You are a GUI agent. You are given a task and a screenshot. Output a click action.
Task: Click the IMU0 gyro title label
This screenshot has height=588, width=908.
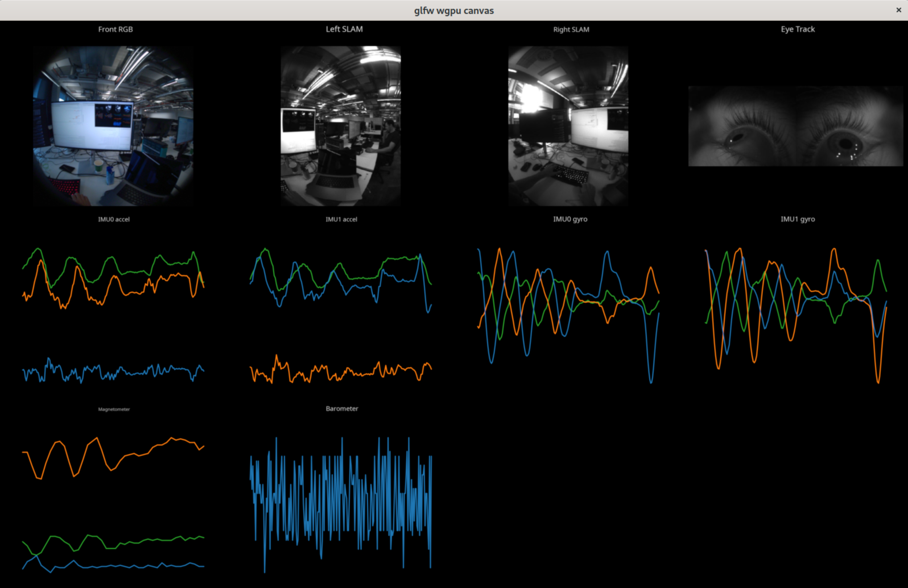tap(570, 219)
